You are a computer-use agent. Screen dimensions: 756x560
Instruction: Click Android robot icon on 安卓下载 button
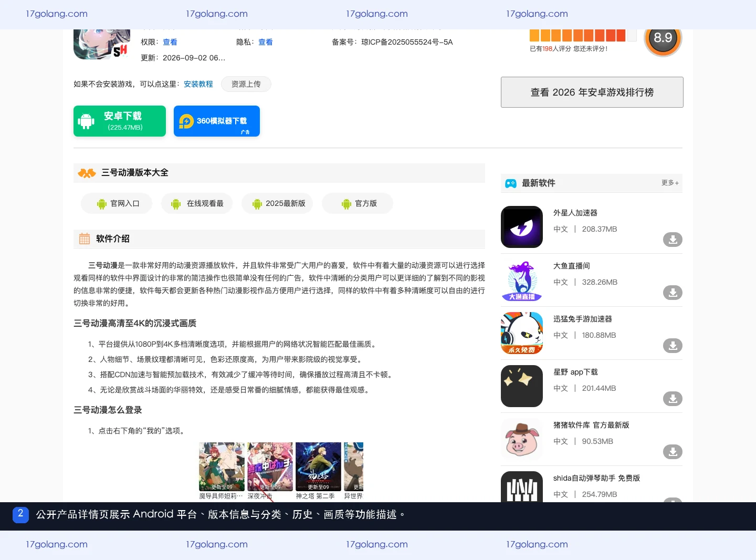coord(86,121)
